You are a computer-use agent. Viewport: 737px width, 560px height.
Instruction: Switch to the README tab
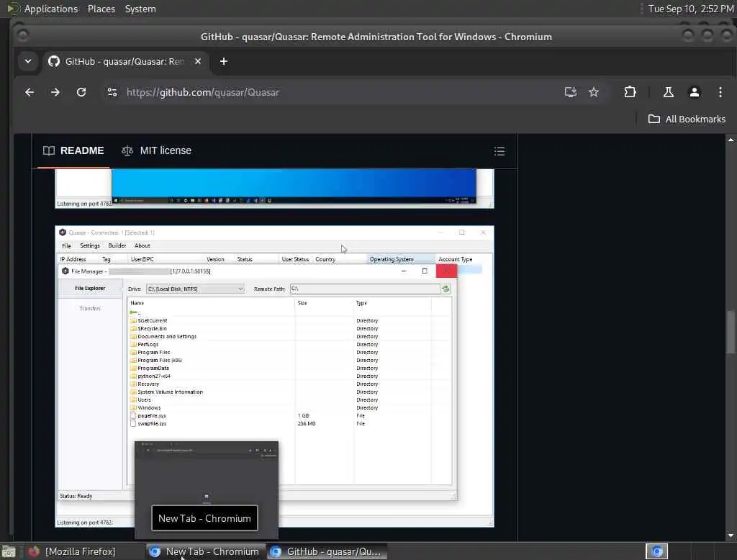(x=73, y=151)
